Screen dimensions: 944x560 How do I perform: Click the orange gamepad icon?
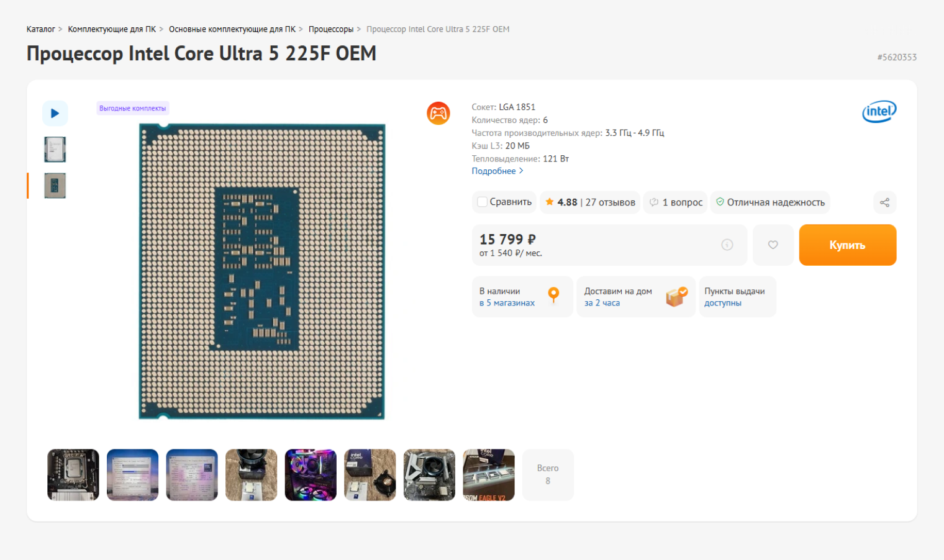438,114
